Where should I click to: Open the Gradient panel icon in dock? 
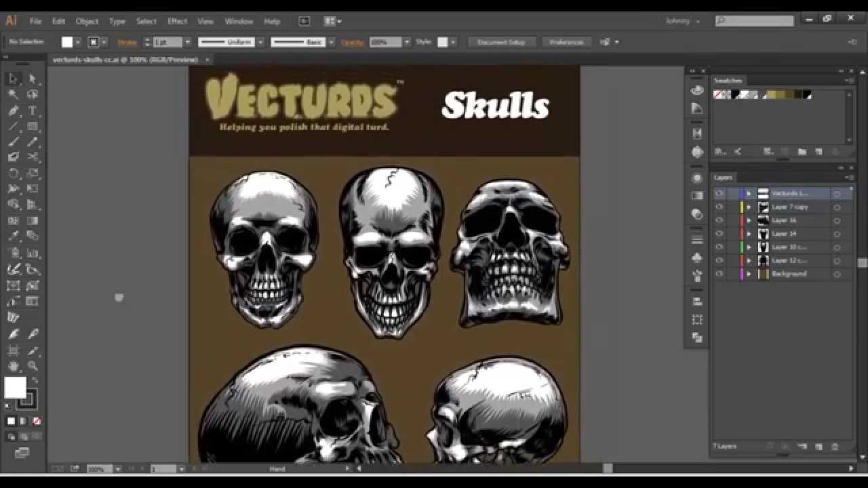click(697, 196)
